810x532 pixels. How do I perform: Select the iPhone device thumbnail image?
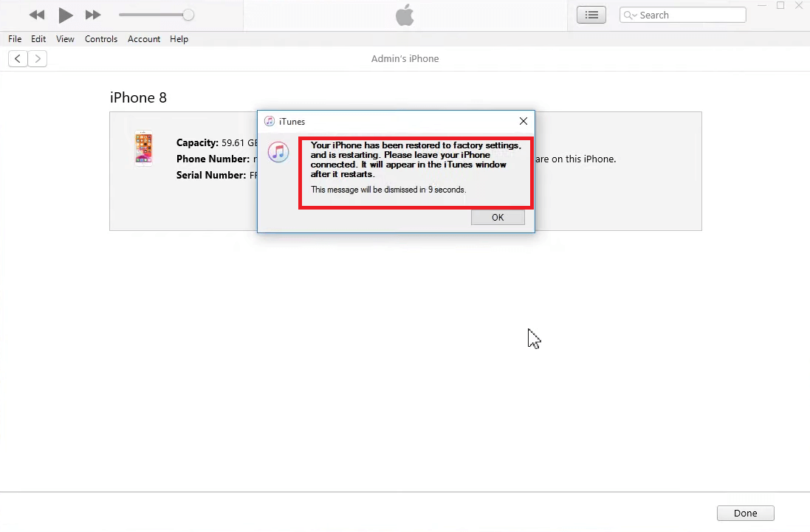tap(143, 148)
